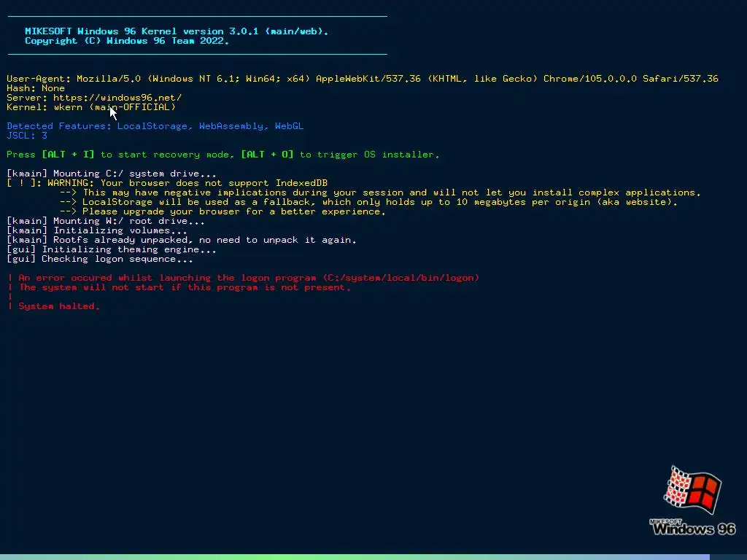Click the 'Rootfs already unpacked' line
The height and width of the screenshot is (560, 747).
[182, 240]
